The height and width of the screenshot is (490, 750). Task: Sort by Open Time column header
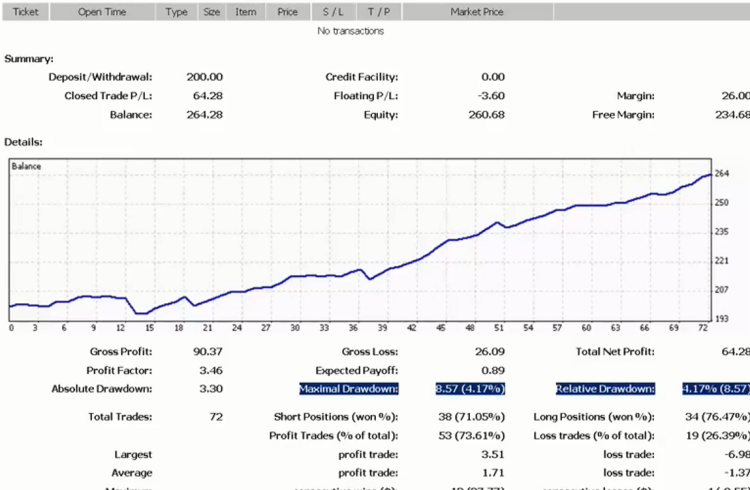coord(102,12)
